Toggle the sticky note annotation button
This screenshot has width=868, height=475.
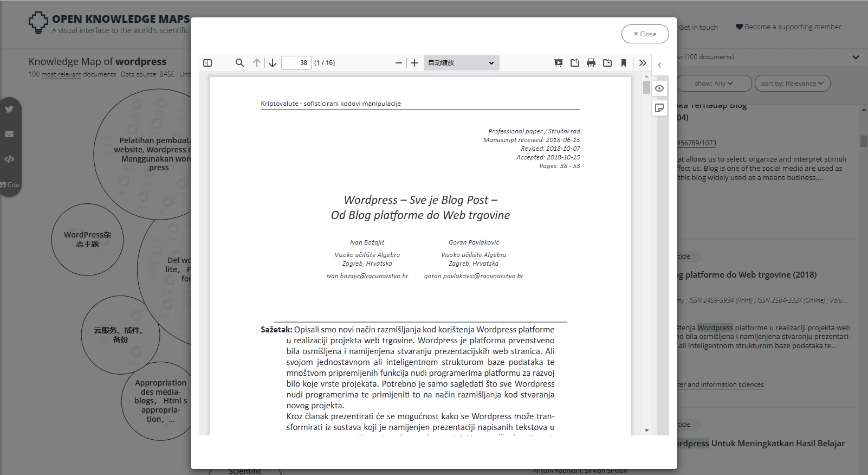(659, 108)
